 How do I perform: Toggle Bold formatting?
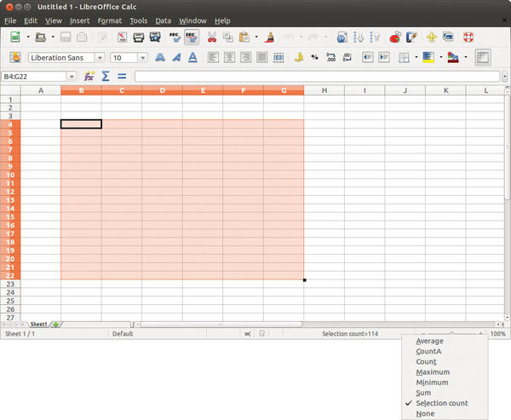160,57
